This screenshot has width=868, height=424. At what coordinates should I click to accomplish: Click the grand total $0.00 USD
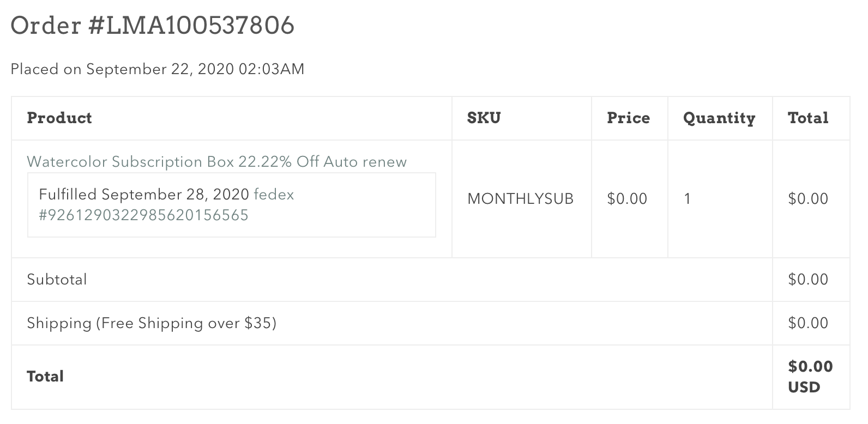pyautogui.click(x=810, y=377)
